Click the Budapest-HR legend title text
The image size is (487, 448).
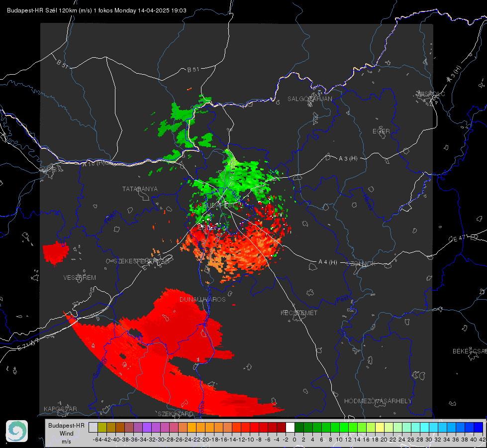click(67, 425)
